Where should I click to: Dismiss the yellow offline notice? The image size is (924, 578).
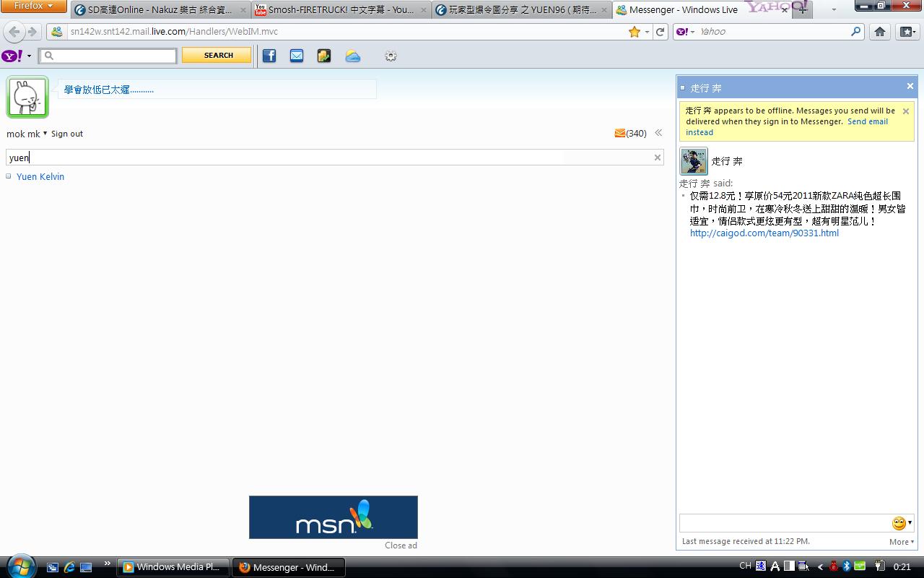tap(906, 111)
